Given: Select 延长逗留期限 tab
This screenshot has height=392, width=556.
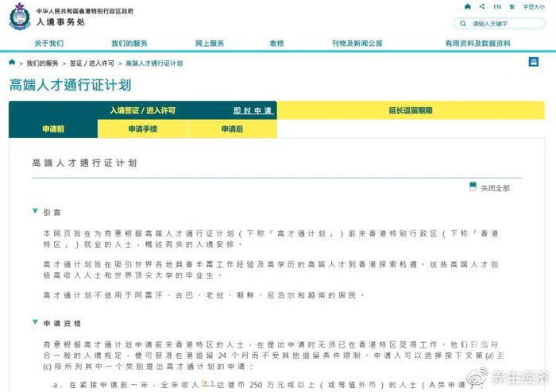Looking at the screenshot, I should (411, 110).
